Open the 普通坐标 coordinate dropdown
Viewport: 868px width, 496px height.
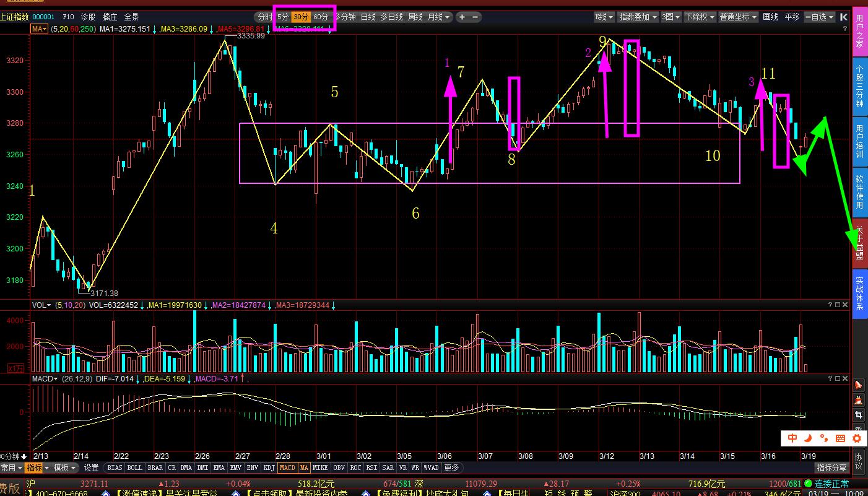click(x=738, y=17)
